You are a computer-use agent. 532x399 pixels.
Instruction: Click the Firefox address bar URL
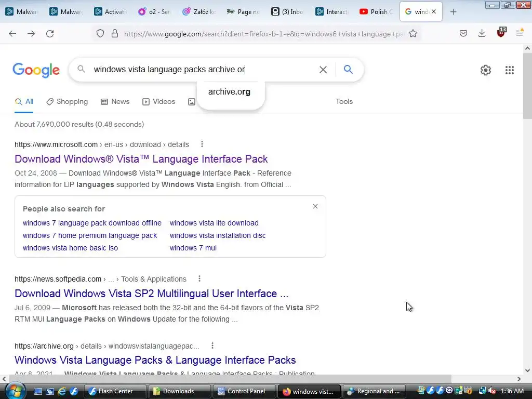pyautogui.click(x=263, y=34)
